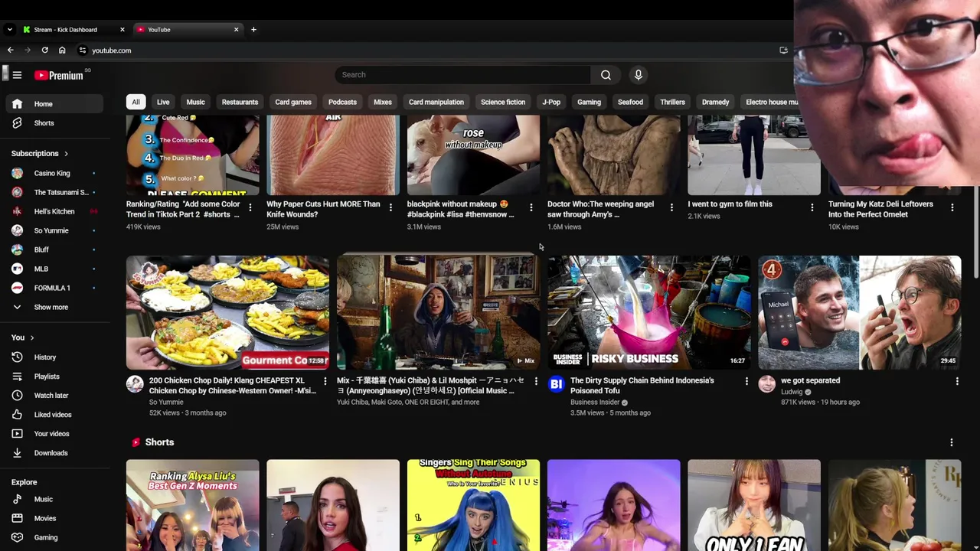
Task: Close the YouTube browser tab
Action: pyautogui.click(x=236, y=30)
